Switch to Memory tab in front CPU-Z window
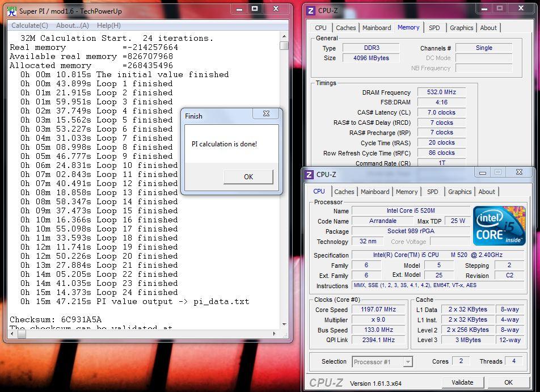This screenshot has height=392, width=540. click(406, 192)
